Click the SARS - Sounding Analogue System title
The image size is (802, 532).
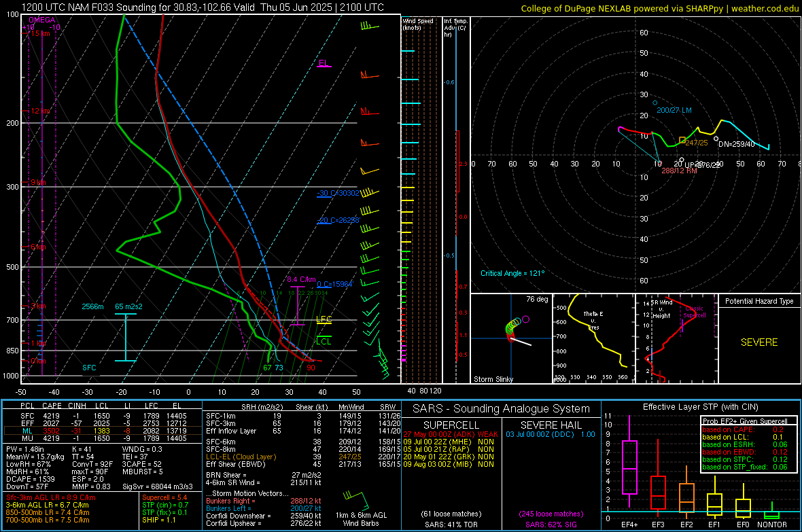pos(501,409)
